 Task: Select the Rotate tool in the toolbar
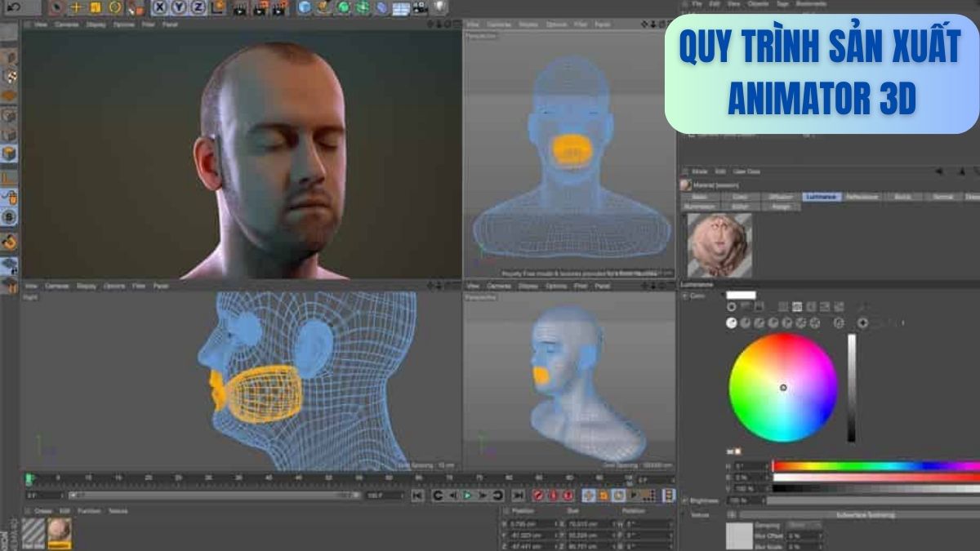(114, 8)
